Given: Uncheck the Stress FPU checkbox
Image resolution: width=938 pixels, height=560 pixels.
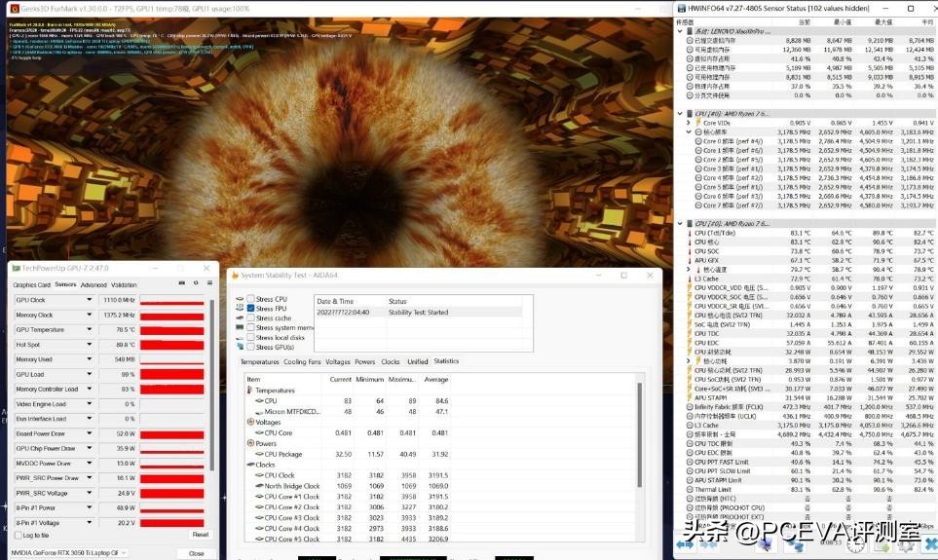Looking at the screenshot, I should click(250, 309).
